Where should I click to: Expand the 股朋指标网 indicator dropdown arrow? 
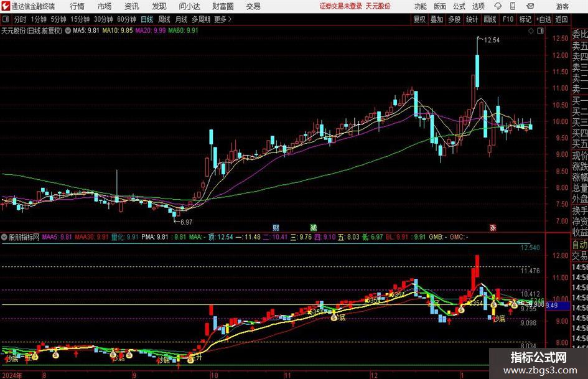[x=4, y=237]
